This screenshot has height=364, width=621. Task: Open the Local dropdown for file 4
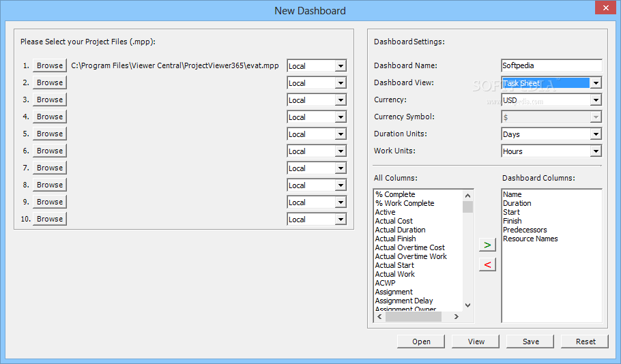[341, 117]
